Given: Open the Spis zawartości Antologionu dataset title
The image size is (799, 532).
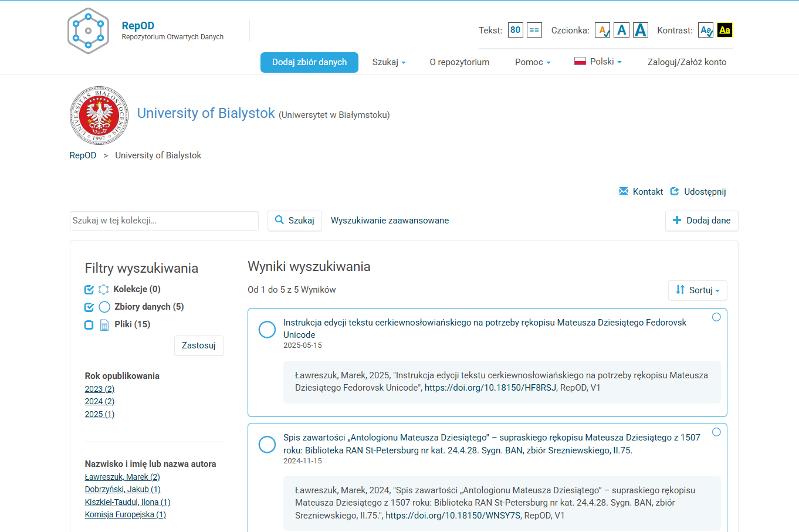Looking at the screenshot, I should point(492,444).
